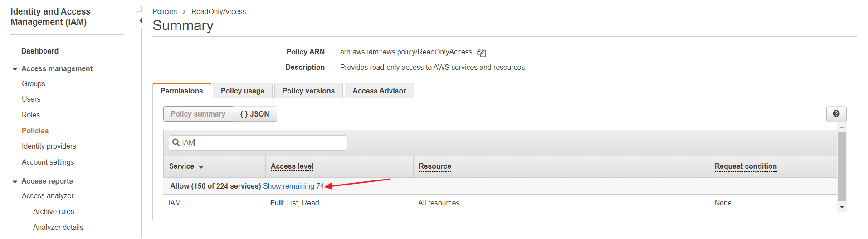Collapse the Access reports section

tap(15, 181)
